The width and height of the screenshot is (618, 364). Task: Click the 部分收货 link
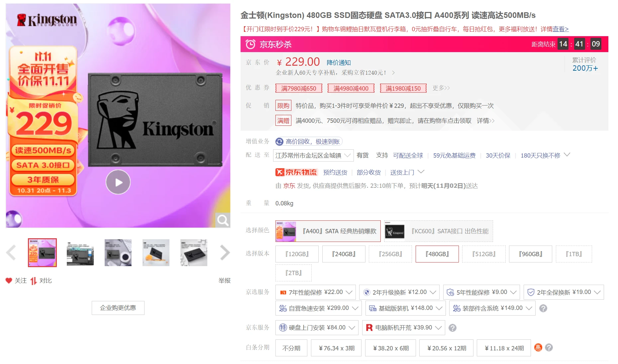[369, 173]
